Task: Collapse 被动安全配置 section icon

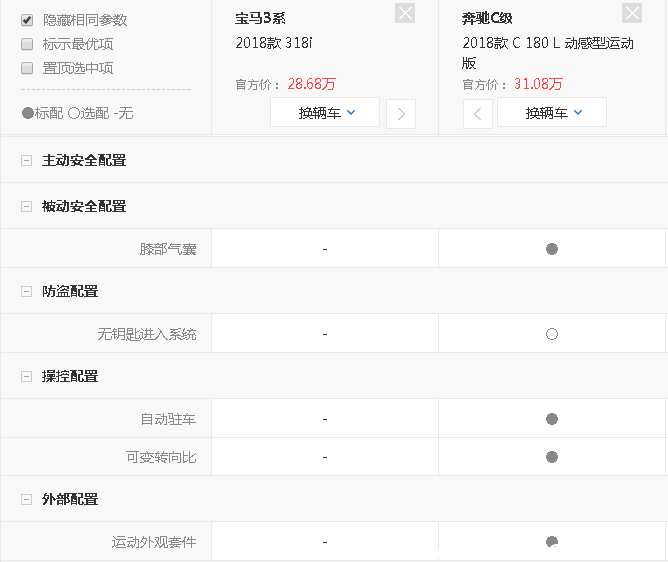Action: coord(26,206)
